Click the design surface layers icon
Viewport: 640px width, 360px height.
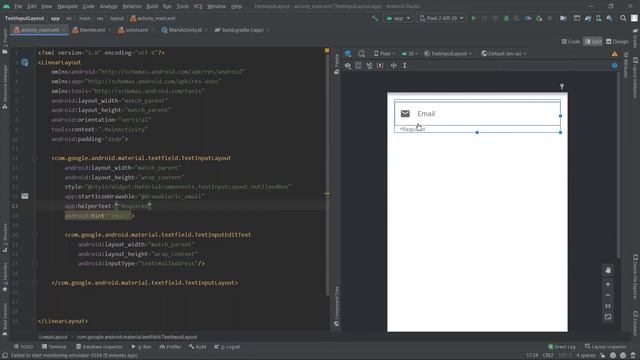[x=348, y=53]
